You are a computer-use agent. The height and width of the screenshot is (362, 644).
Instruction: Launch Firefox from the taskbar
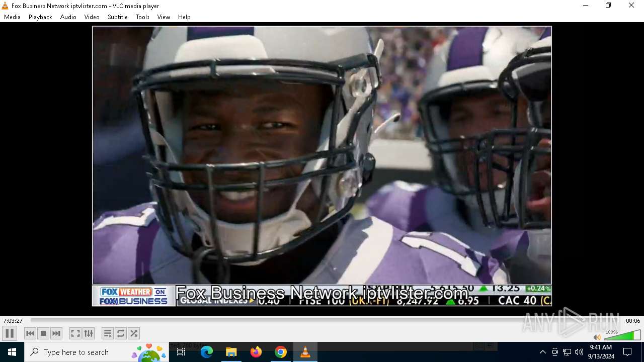(x=256, y=352)
